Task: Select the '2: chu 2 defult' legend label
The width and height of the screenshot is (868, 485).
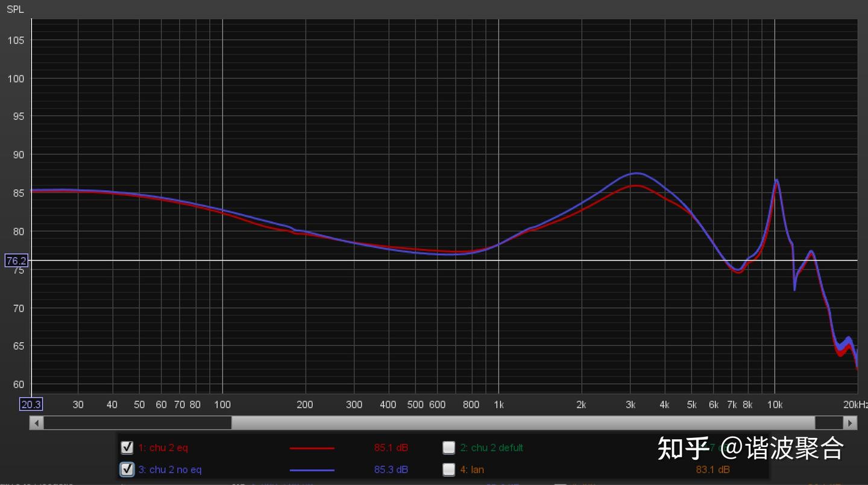Action: [491, 448]
